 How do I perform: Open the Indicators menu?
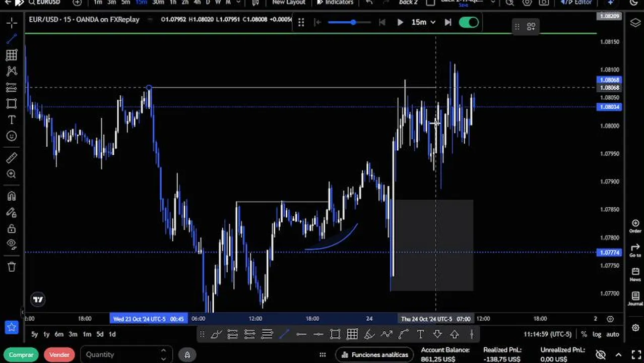coord(335,3)
